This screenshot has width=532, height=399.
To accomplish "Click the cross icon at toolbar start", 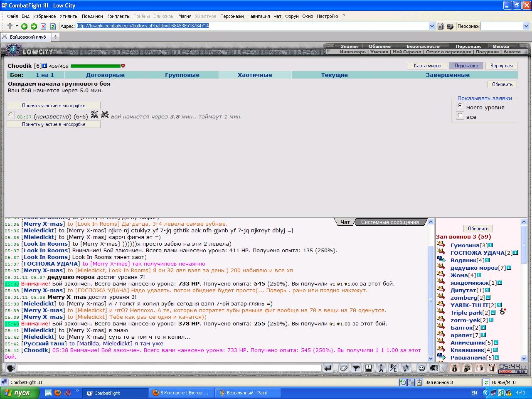I will [10, 26].
